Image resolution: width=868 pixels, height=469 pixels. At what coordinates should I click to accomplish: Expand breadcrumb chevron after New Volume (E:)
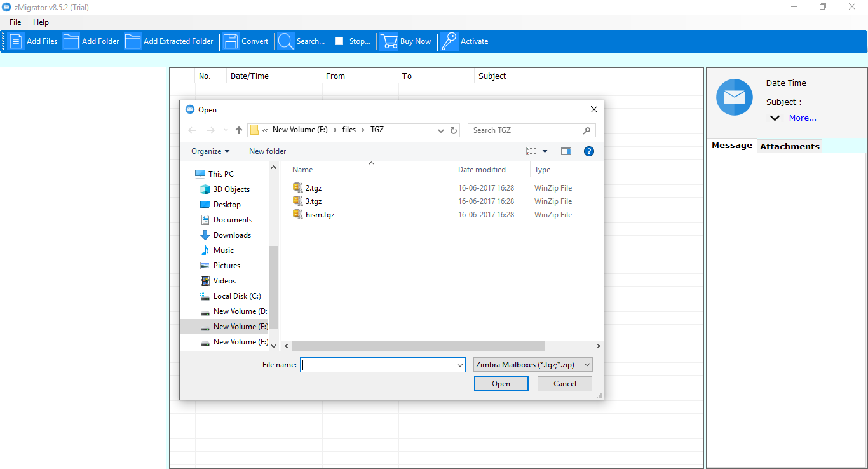click(335, 130)
